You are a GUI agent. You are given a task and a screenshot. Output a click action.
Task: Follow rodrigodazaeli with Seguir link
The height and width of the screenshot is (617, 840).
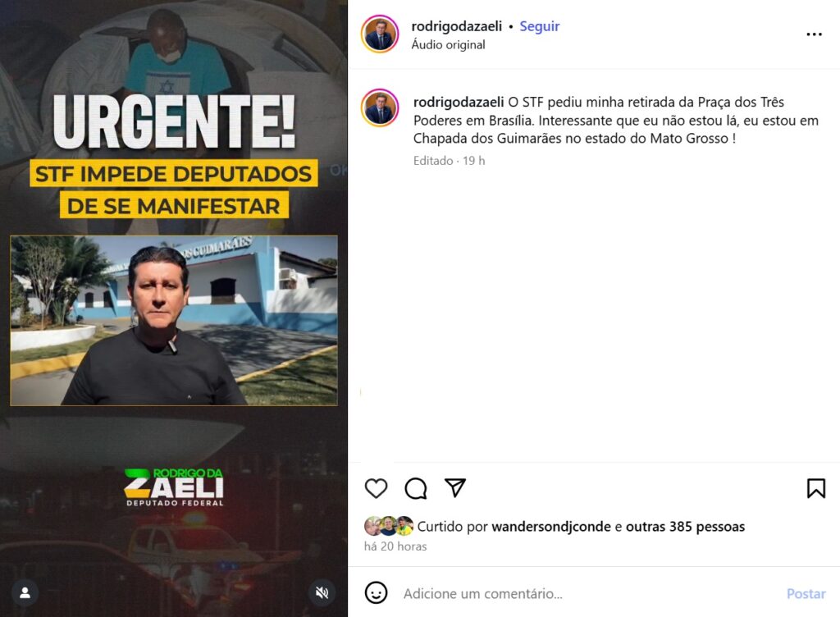[x=540, y=26]
